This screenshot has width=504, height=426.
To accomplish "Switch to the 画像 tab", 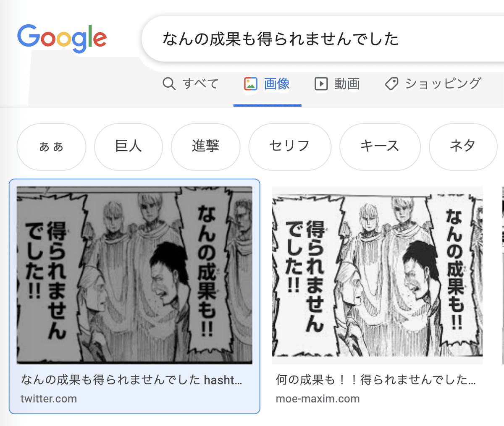I will [267, 84].
